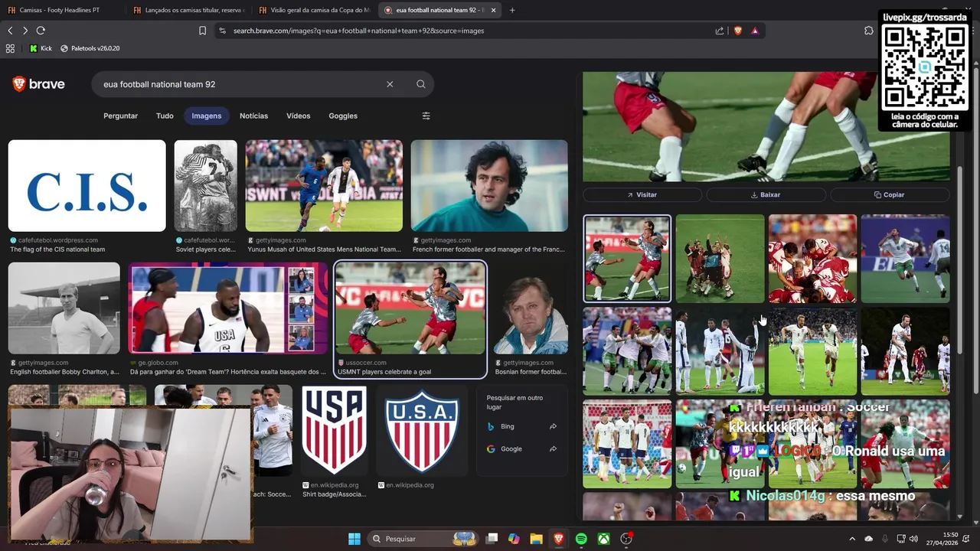Select the red-shirt players pile related thumbnail
Screen dimensions: 980x551
point(812,259)
